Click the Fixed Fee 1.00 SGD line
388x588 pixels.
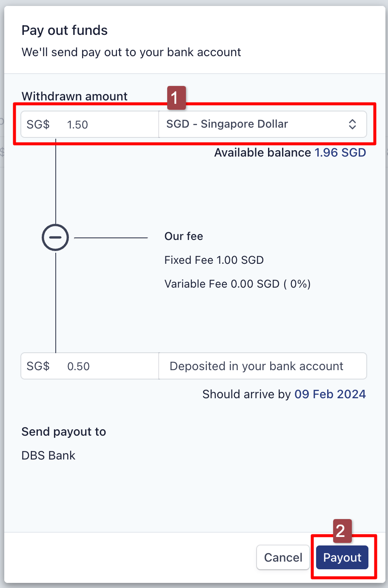click(214, 260)
